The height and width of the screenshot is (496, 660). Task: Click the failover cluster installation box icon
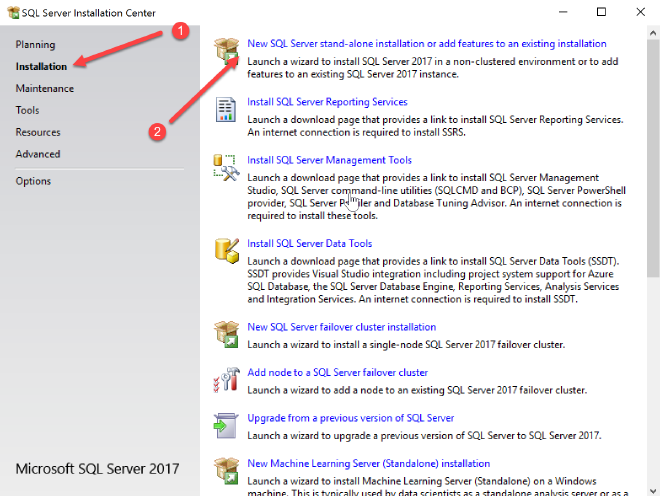[x=226, y=333]
